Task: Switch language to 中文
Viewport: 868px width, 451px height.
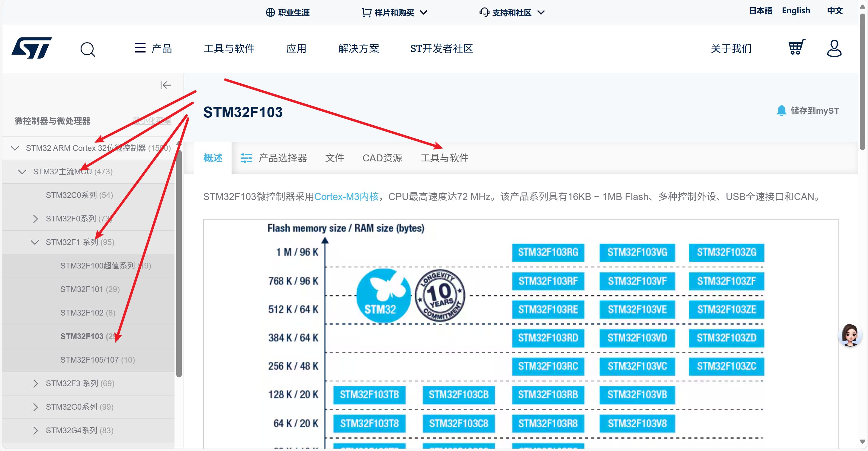Action: click(x=835, y=11)
